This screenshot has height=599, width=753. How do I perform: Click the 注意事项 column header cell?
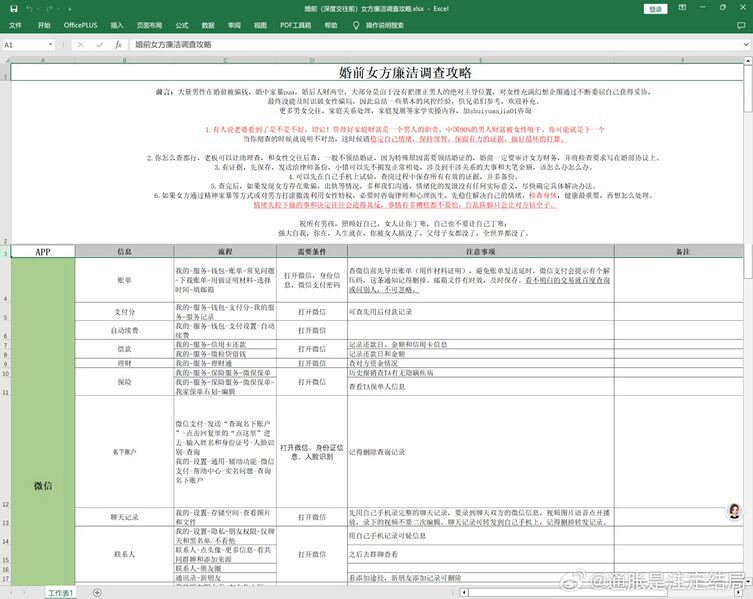481,252
